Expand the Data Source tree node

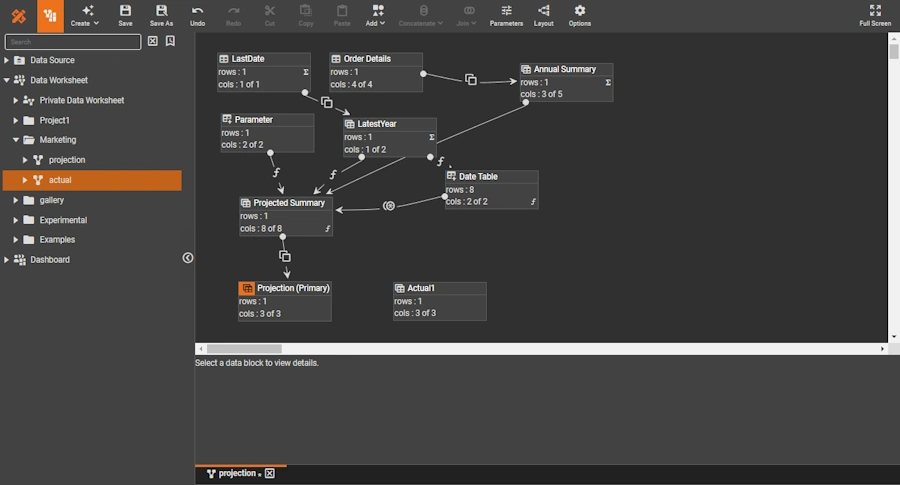point(7,60)
